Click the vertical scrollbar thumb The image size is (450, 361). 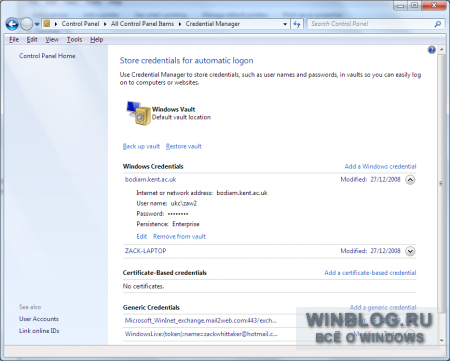[442, 183]
